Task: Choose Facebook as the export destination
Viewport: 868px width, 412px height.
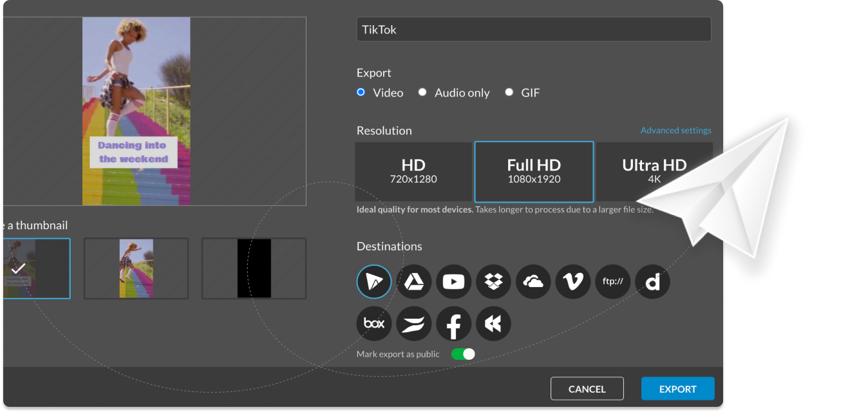Action: tap(454, 324)
